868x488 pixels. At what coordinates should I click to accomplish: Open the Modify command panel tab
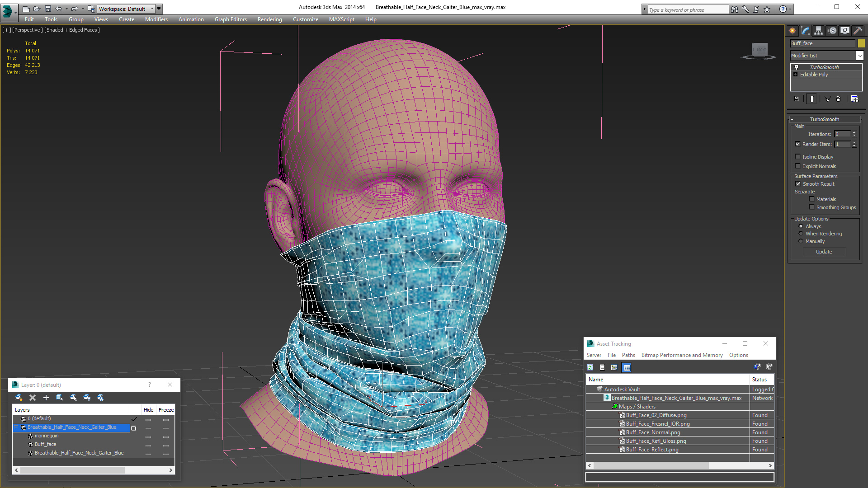click(x=806, y=31)
